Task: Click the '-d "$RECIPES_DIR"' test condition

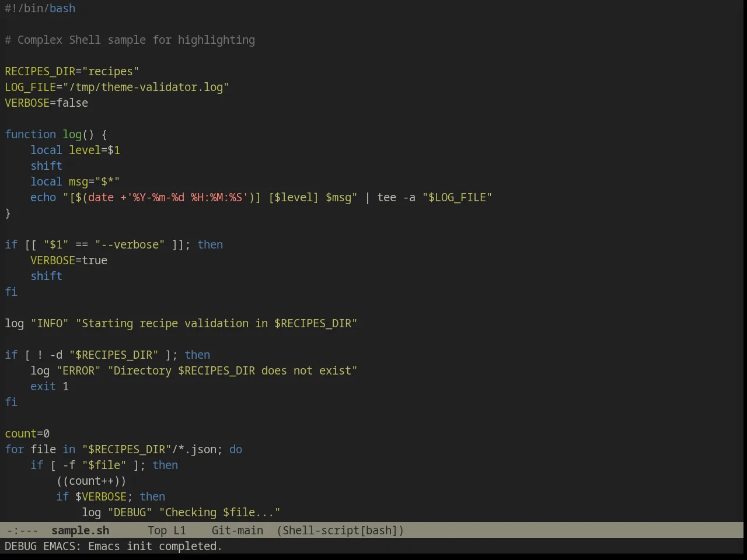Action: (x=104, y=355)
